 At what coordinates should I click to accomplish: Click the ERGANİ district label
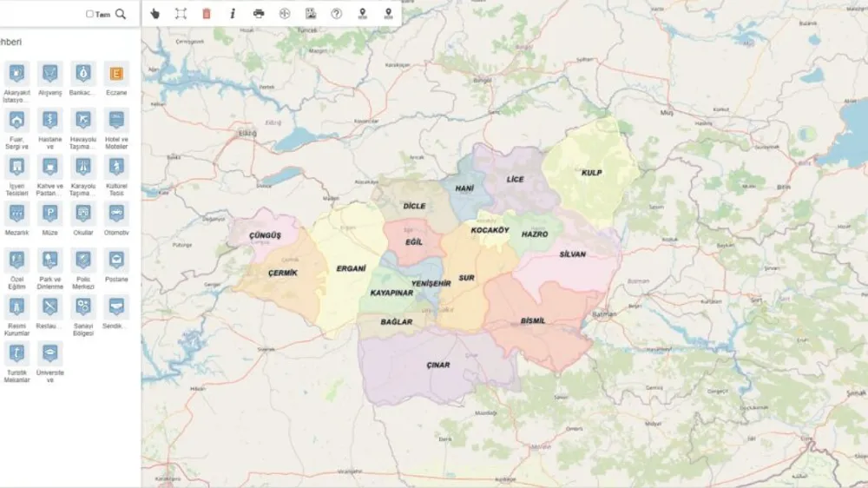point(351,269)
